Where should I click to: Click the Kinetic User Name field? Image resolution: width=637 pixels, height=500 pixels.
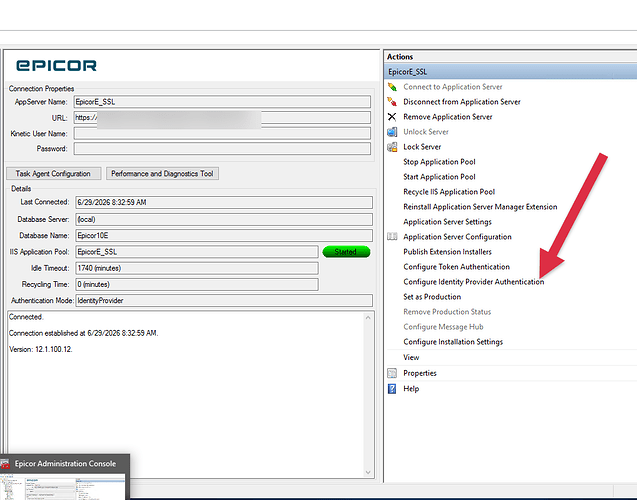point(222,133)
